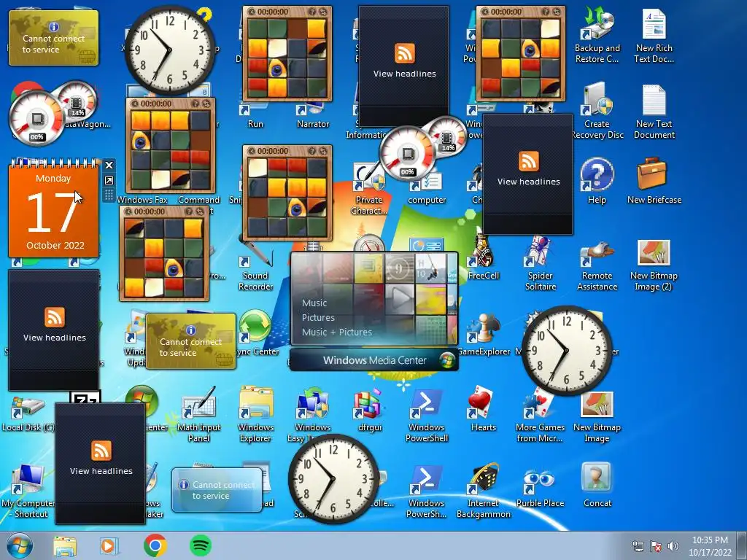Open the New Text Document file
The image size is (747, 560).
click(654, 112)
